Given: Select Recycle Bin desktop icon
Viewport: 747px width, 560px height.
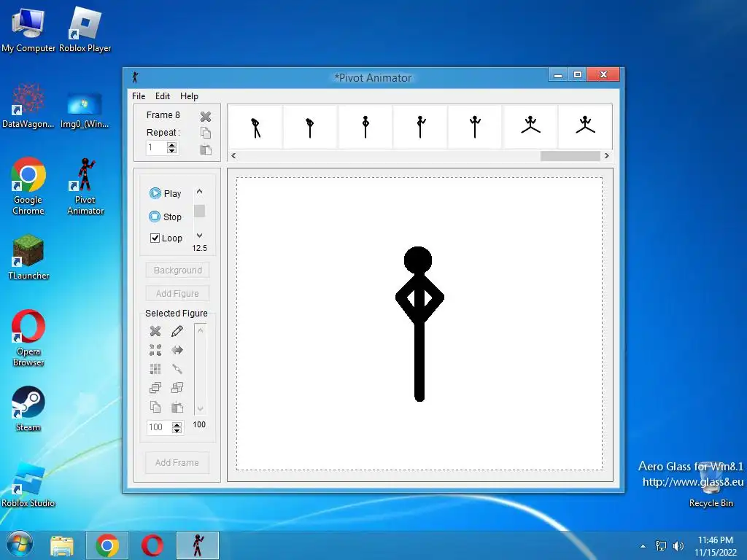Looking at the screenshot, I should (711, 485).
